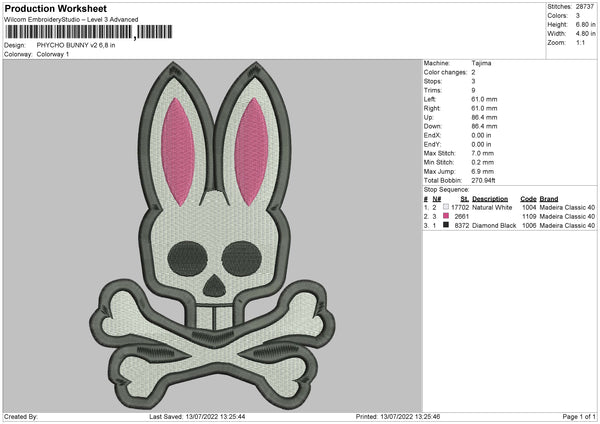Click thread code '1004'

coord(529,207)
